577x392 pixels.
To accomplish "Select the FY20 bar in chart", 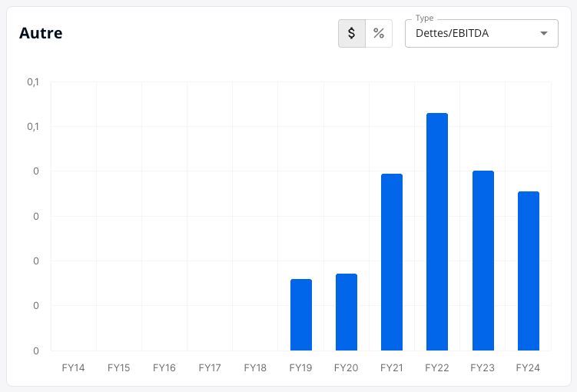I will coord(347,312).
